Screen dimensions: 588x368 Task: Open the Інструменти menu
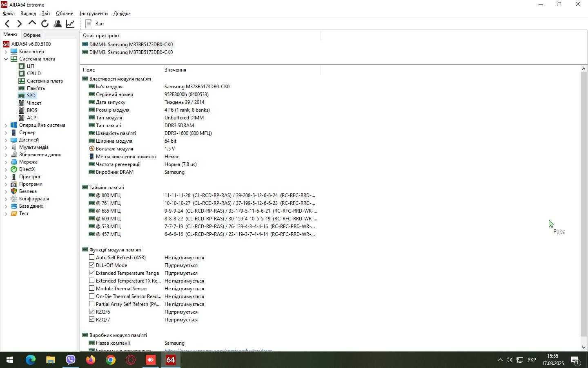pyautogui.click(x=94, y=13)
